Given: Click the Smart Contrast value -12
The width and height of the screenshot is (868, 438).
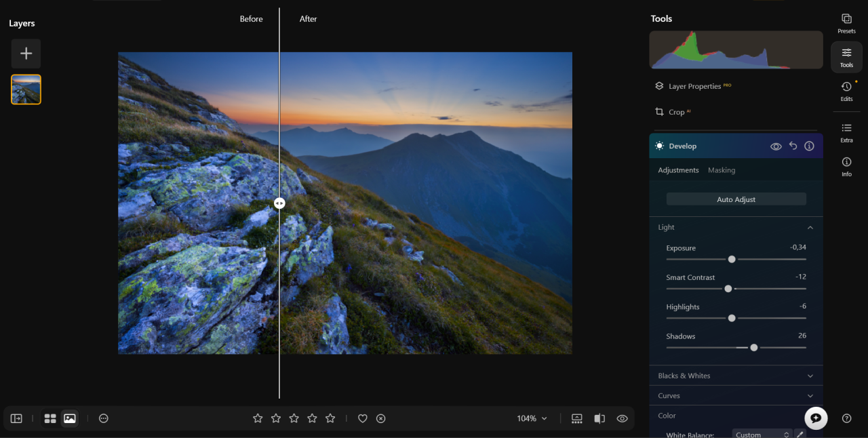Looking at the screenshot, I should 801,277.
